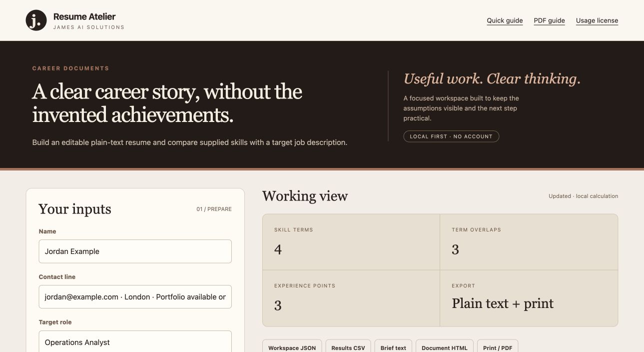Click the 'Plain text + print' export value
Viewport: 644px width, 352px height.
click(503, 303)
